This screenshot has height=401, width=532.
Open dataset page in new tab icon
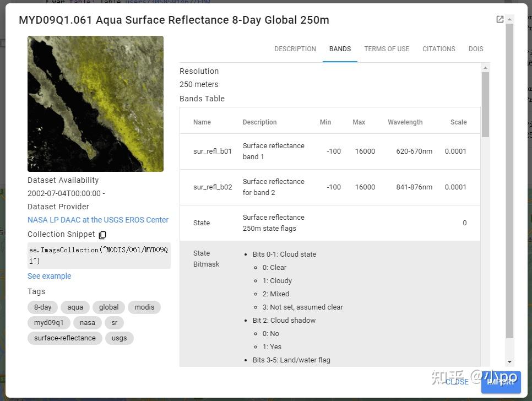click(x=500, y=19)
